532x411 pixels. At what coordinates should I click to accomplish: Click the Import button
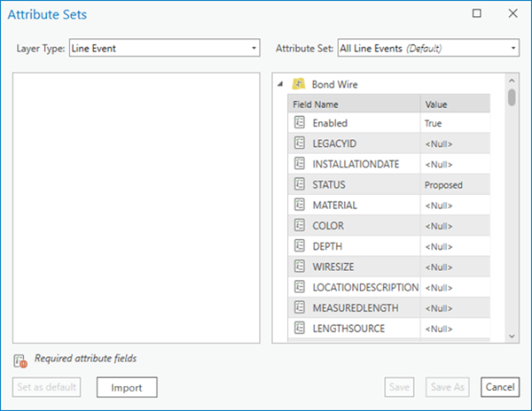(127, 387)
